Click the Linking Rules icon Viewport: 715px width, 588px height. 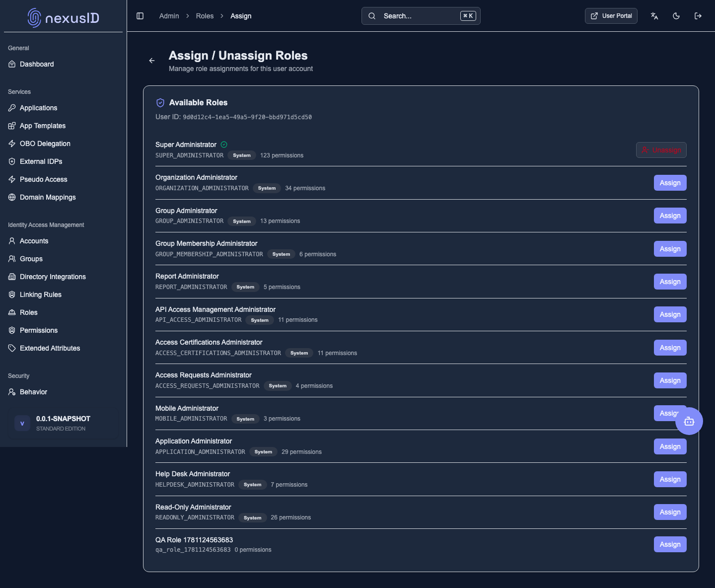[12, 294]
